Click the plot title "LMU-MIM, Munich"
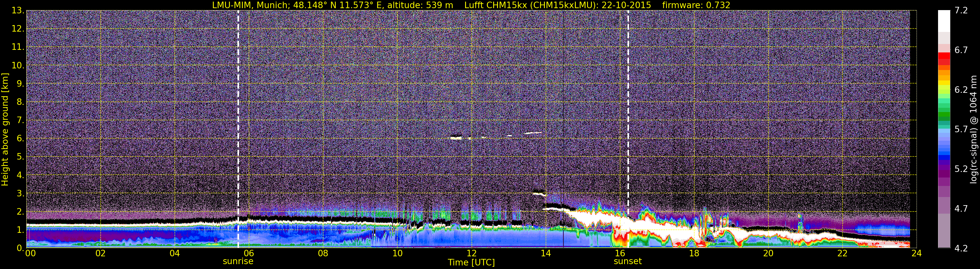Screen dimensions: 980x269 [251, 5]
